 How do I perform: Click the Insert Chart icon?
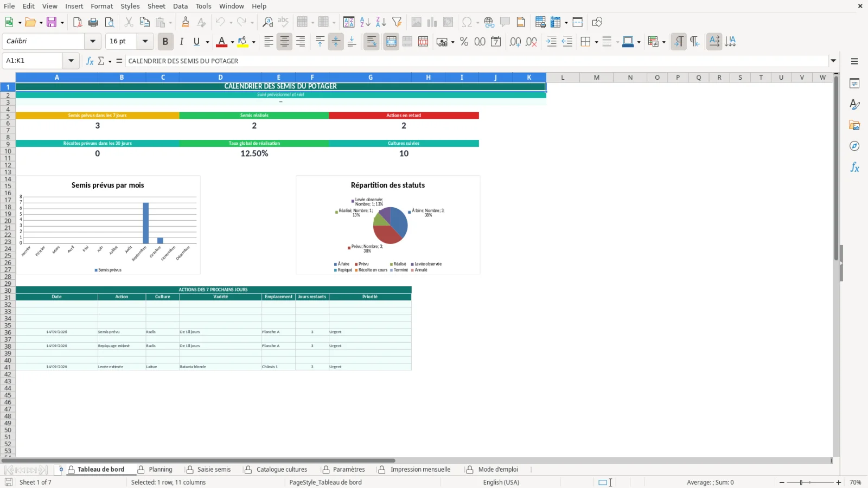[432, 22]
